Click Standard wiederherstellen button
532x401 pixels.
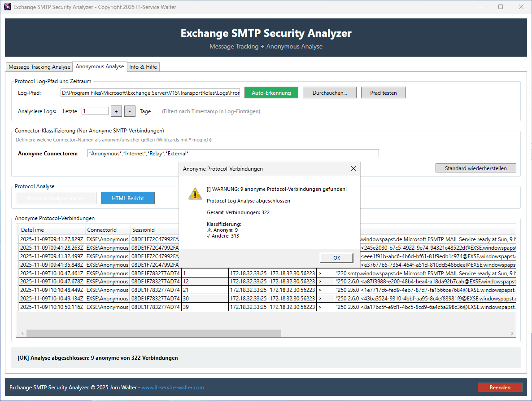click(475, 168)
